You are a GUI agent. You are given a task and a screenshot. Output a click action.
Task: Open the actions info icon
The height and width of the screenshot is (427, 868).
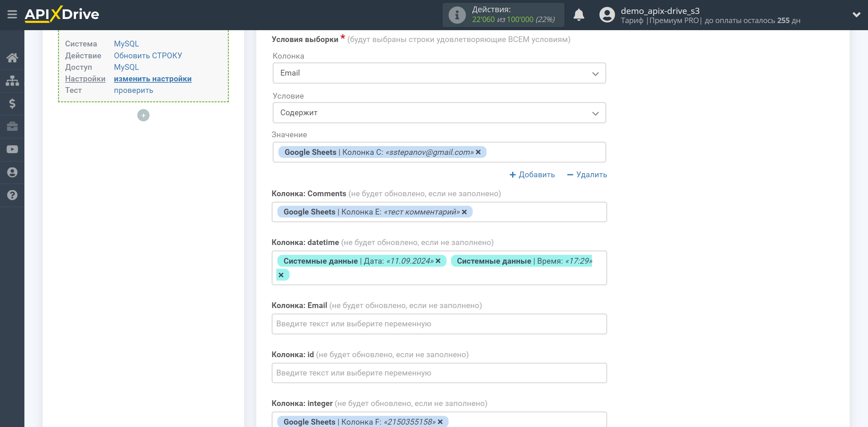(x=457, y=15)
